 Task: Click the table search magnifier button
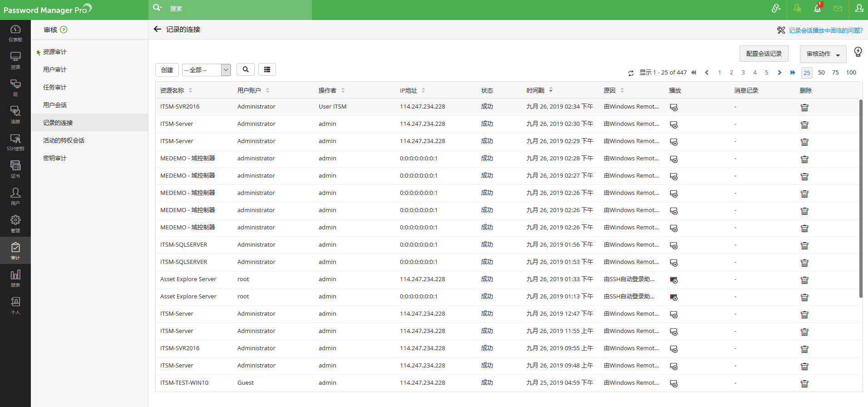coord(246,69)
